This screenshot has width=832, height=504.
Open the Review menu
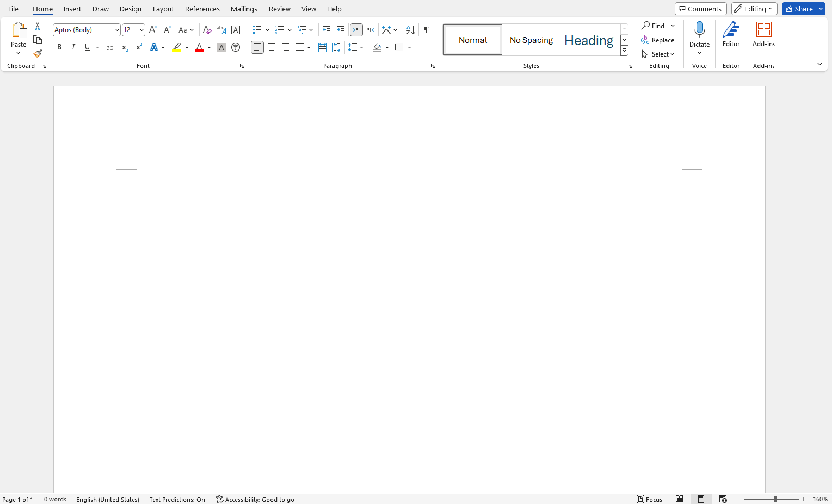tap(279, 9)
